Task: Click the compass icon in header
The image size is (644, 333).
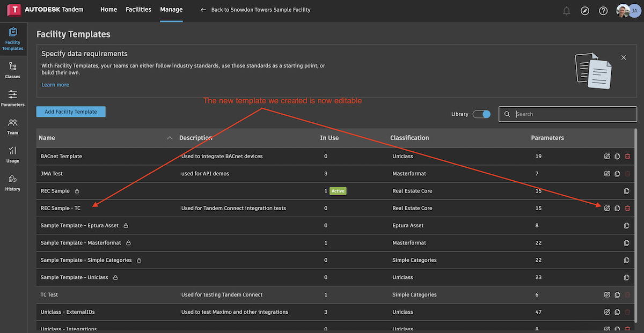Action: point(585,11)
